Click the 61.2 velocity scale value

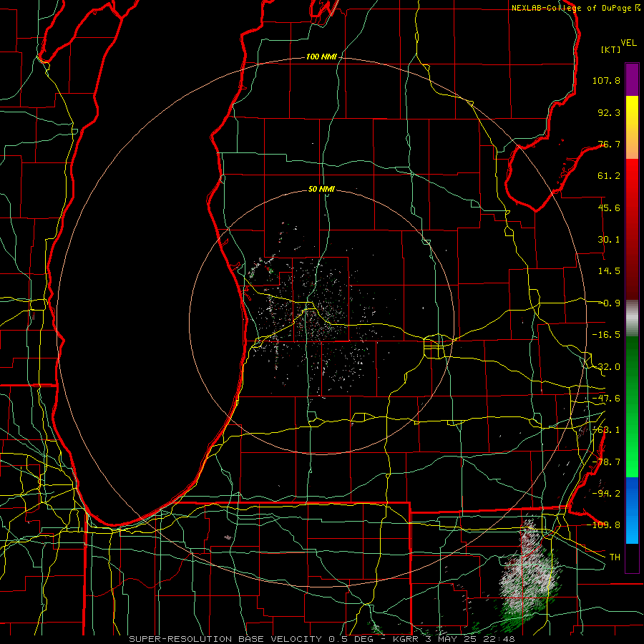(x=609, y=176)
